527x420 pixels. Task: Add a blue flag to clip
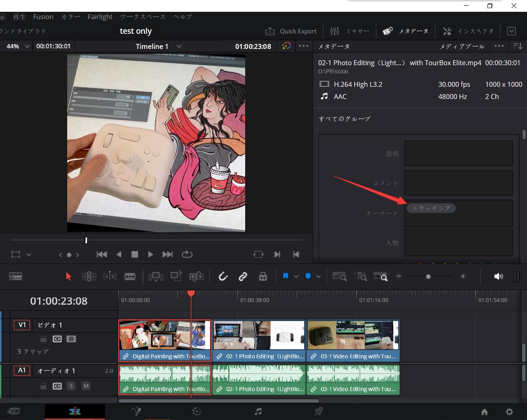[x=285, y=276]
